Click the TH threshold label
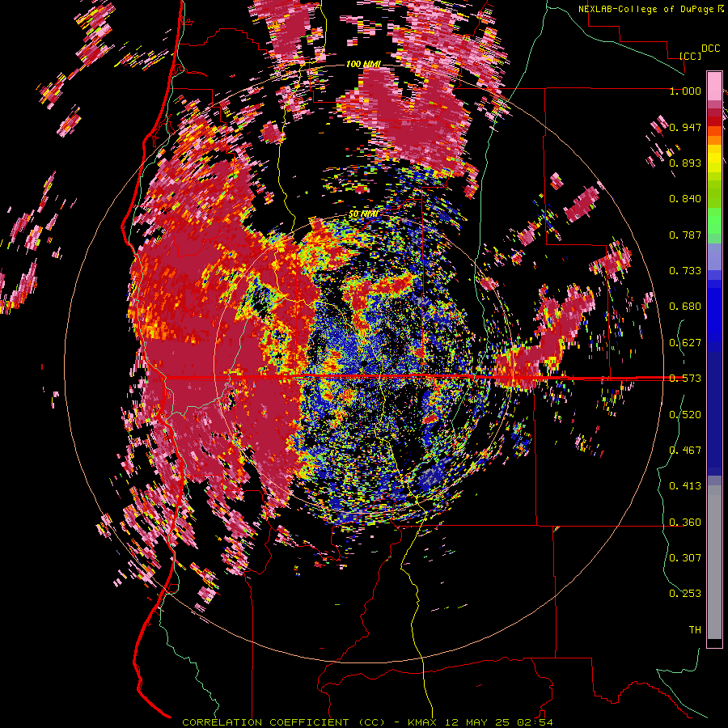Screen dimensions: 728x728 [695, 630]
